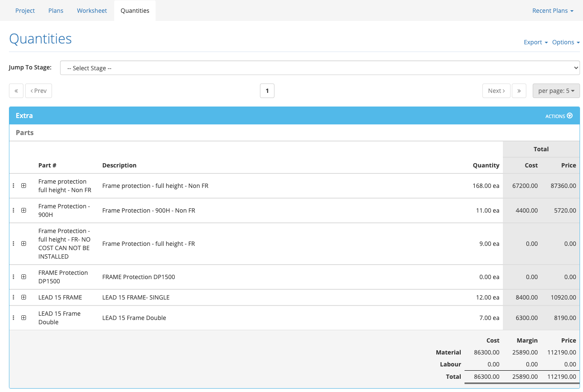
Task: Click the 'LEAD 15 Frame Double' description
Action: [134, 318]
